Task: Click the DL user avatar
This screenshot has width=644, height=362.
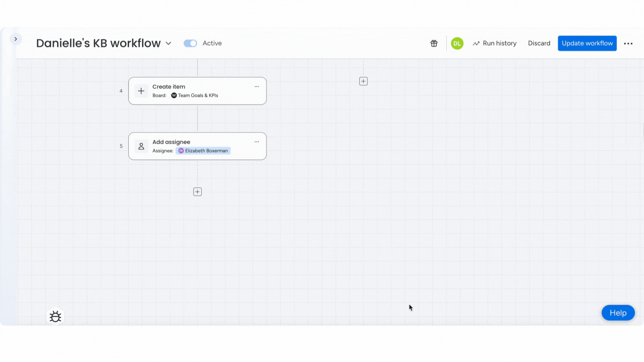Action: click(457, 43)
